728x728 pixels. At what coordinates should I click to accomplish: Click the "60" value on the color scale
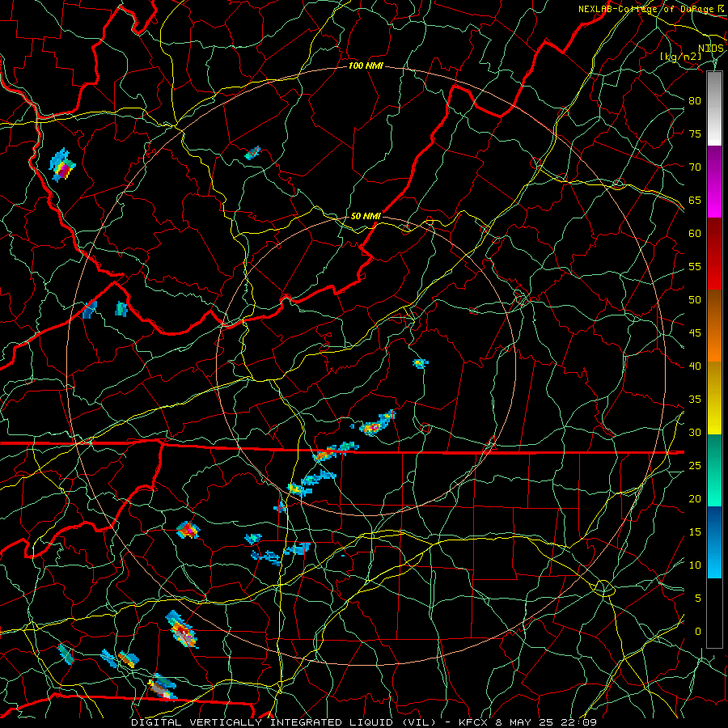[x=695, y=234]
